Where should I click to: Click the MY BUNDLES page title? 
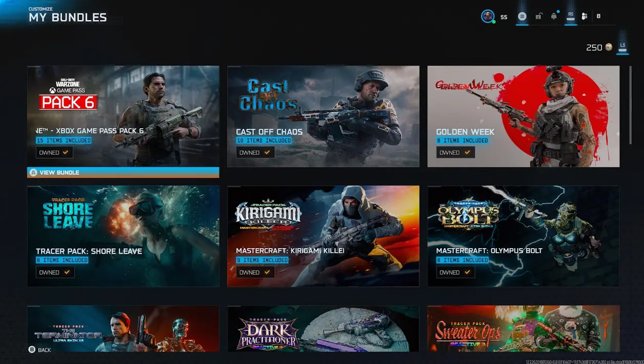[x=68, y=17]
